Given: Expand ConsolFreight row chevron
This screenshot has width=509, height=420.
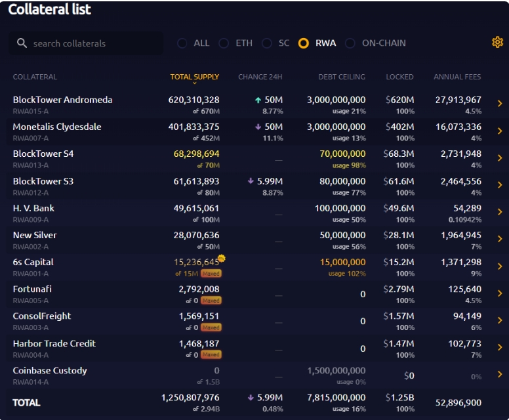Looking at the screenshot, I should point(500,320).
